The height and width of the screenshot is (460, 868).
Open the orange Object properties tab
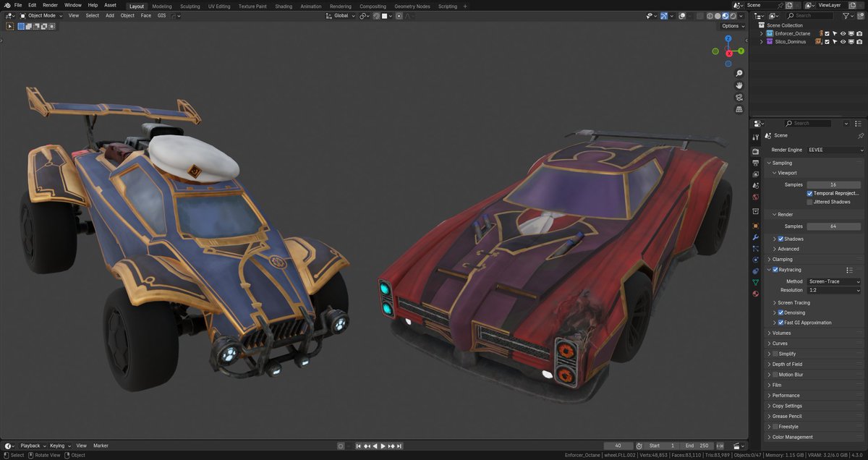(x=756, y=226)
